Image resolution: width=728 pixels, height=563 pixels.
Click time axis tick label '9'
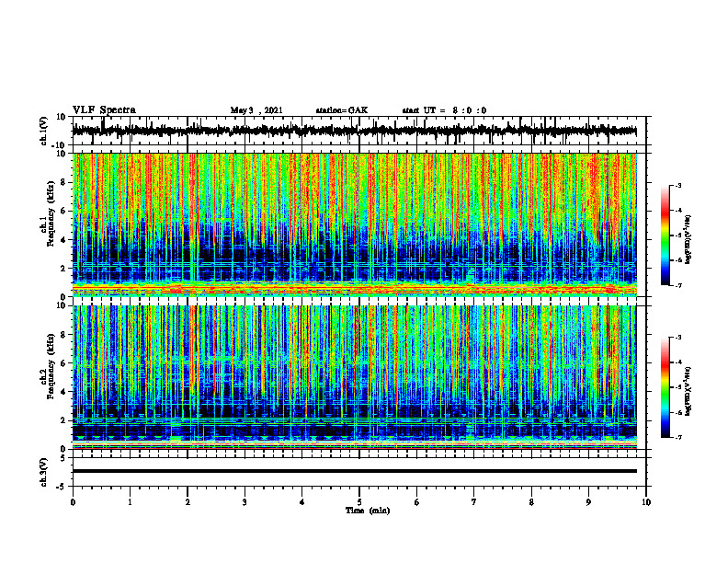click(x=588, y=502)
